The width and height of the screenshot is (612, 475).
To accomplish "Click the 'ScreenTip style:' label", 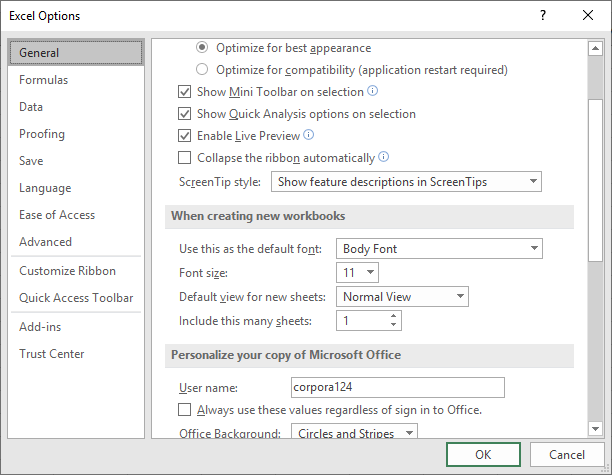I will [220, 182].
